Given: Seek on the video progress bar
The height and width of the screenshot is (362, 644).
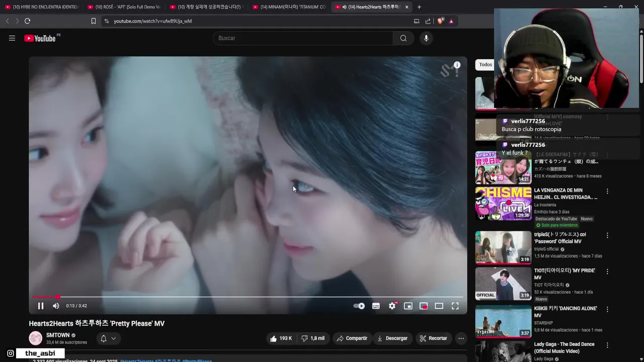Looking at the screenshot, I should pos(248,297).
